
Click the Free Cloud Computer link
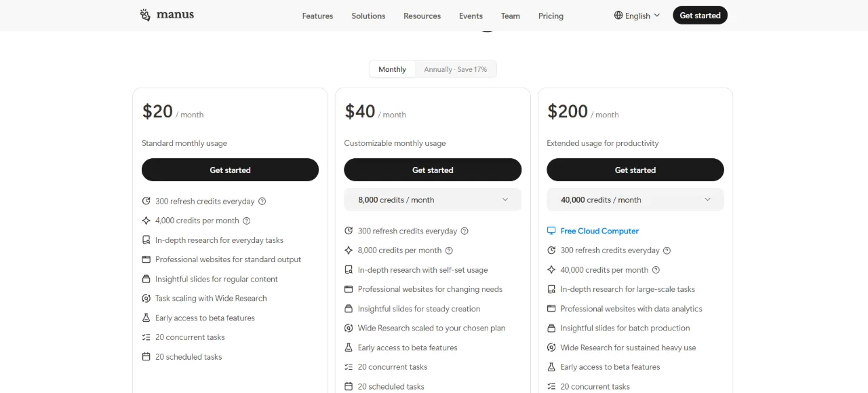599,231
